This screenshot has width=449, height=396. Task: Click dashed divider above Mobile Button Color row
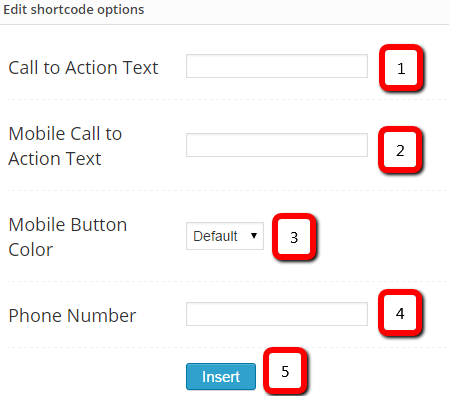(x=227, y=191)
